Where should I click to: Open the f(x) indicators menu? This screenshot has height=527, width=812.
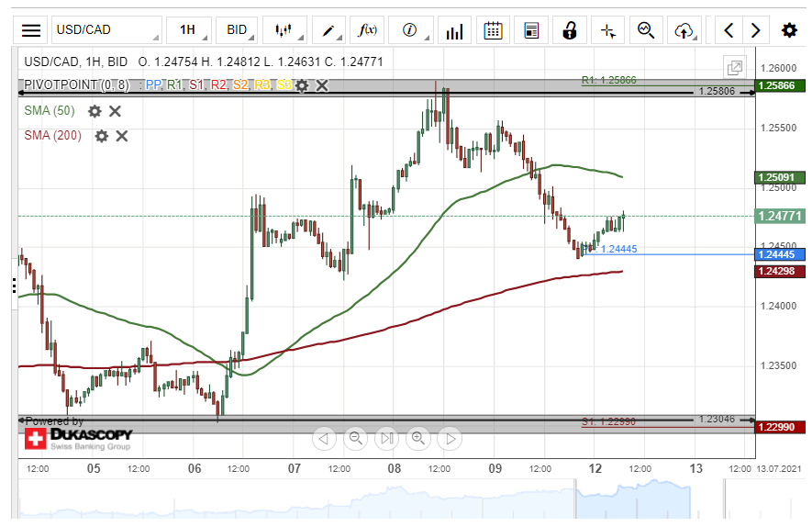coord(367,30)
